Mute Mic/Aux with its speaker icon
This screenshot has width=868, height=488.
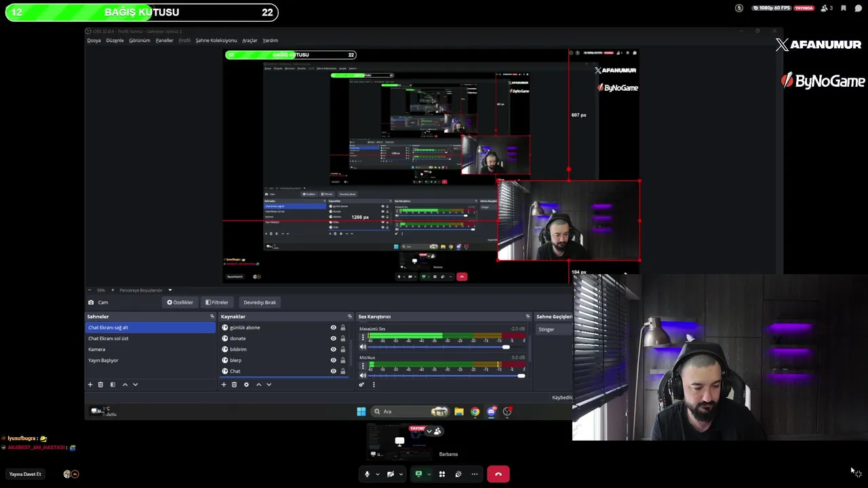click(362, 375)
